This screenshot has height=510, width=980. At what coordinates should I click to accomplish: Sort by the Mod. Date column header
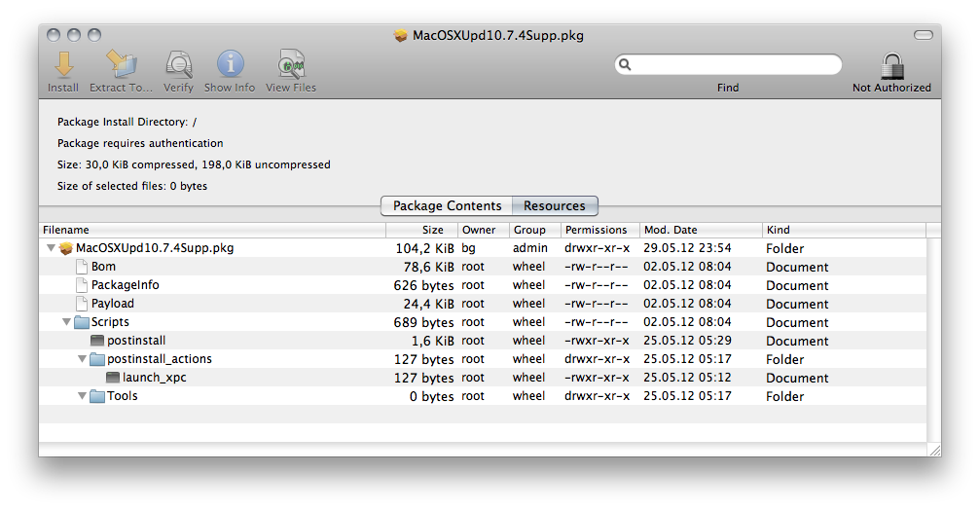pos(701,230)
